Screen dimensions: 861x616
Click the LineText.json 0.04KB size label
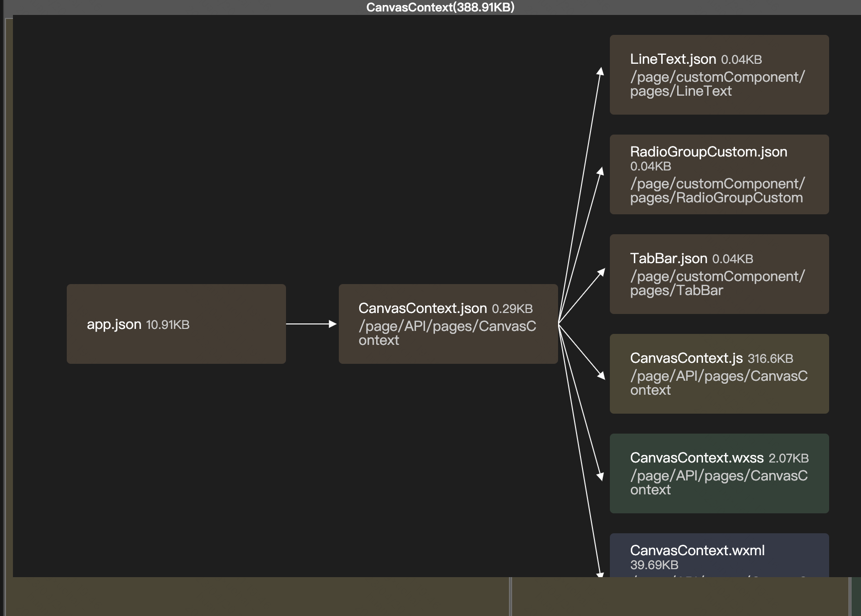point(741,60)
